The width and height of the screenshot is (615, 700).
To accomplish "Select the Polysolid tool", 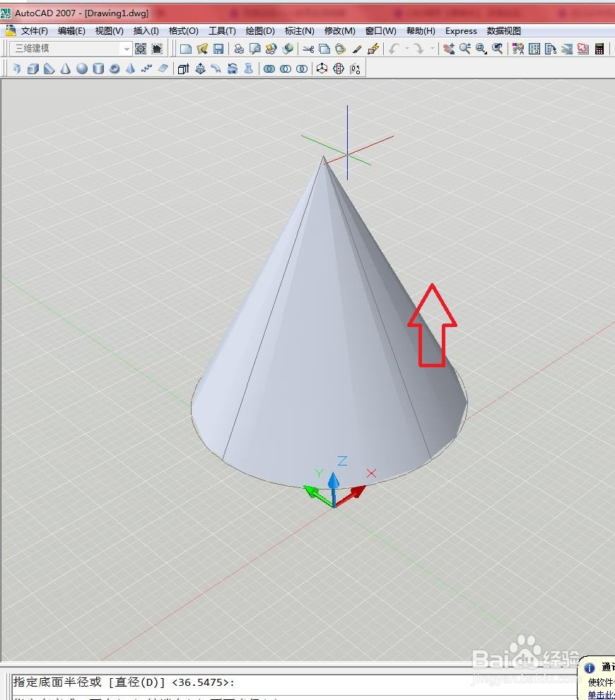I will (x=17, y=69).
